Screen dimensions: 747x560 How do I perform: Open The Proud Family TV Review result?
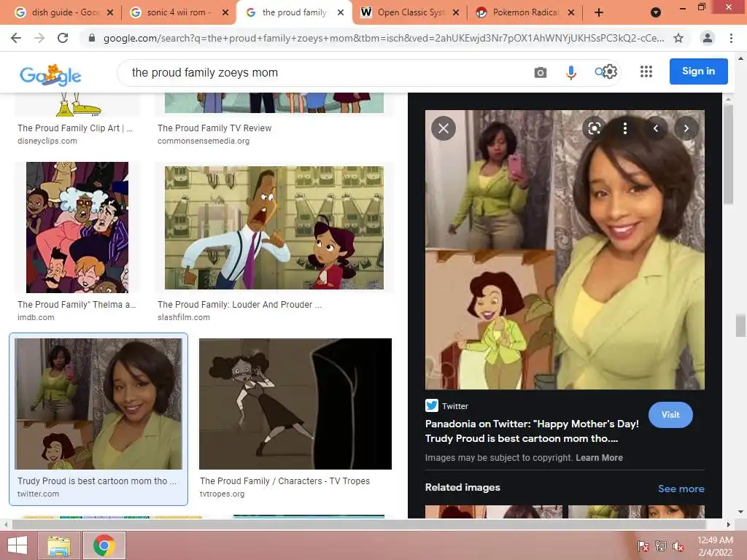point(214,128)
